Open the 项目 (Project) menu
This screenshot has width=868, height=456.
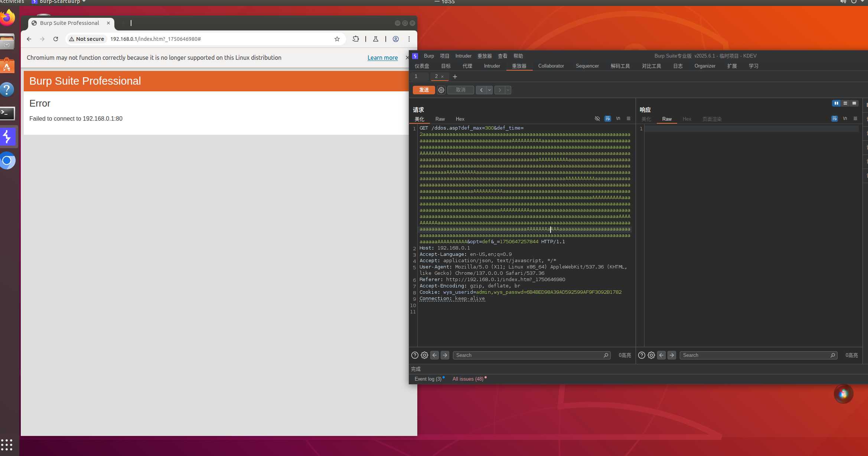click(x=444, y=56)
